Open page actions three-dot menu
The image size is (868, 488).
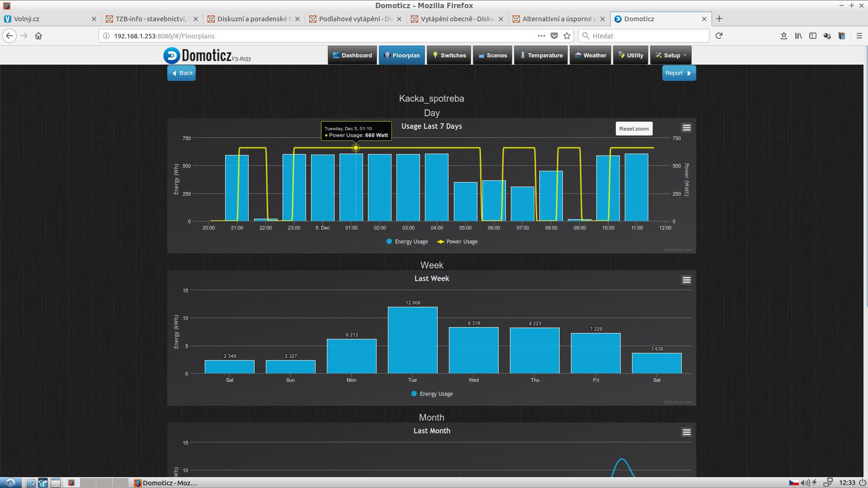[x=542, y=36]
